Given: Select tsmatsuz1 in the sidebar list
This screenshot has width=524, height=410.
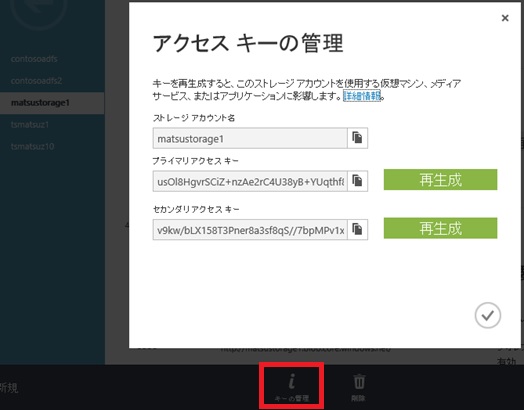Looking at the screenshot, I should tap(30, 125).
